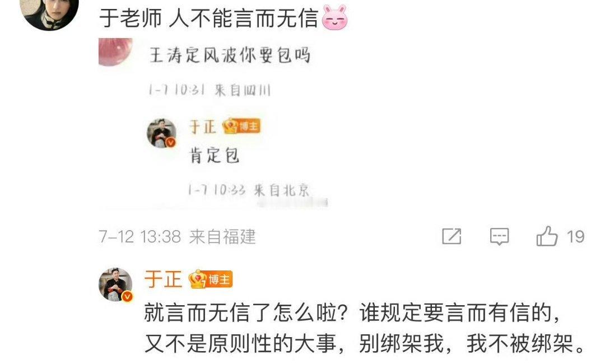Click 于正 avatar inside the embedded screenshot
Image resolution: width=605 pixels, height=364 pixels.
pyautogui.click(x=162, y=133)
